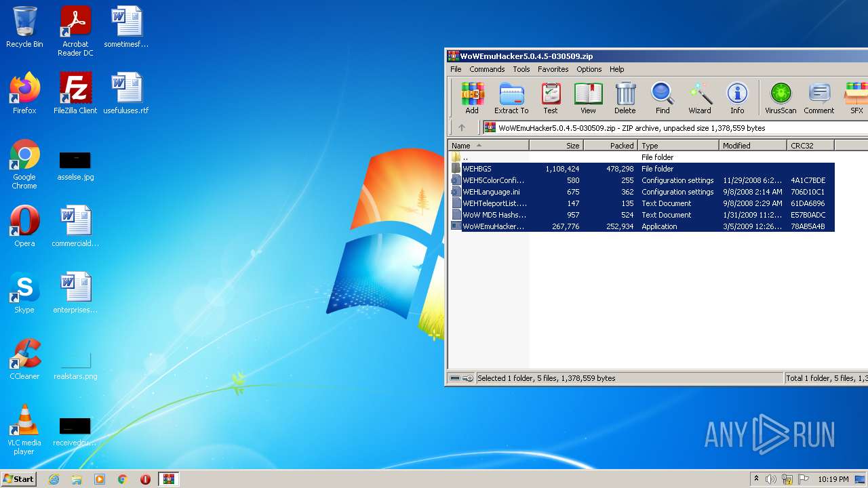The width and height of the screenshot is (868, 488).
Task: Select the Skype desktop icon
Action: pyautogui.click(x=24, y=293)
